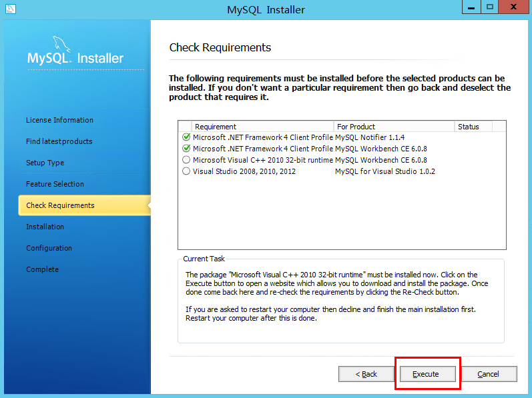
Task: Close the MySQL Installer window
Action: click(514, 7)
